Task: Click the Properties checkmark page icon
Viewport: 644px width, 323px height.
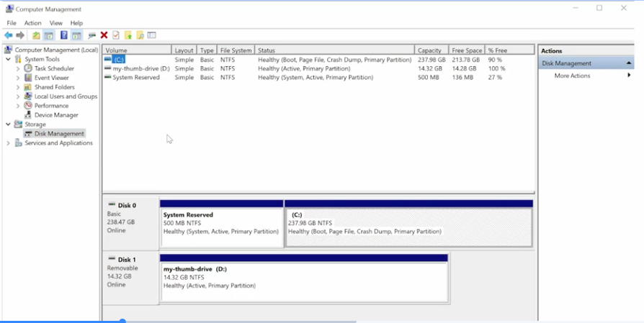Action: pyautogui.click(x=116, y=35)
